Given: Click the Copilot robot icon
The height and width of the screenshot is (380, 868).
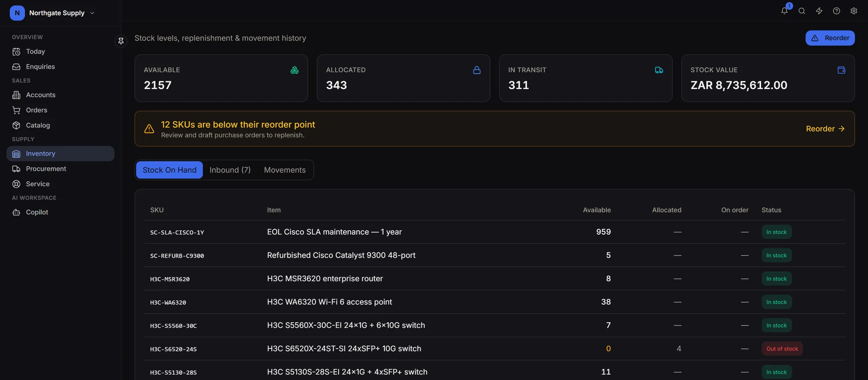Looking at the screenshot, I should 16,212.
